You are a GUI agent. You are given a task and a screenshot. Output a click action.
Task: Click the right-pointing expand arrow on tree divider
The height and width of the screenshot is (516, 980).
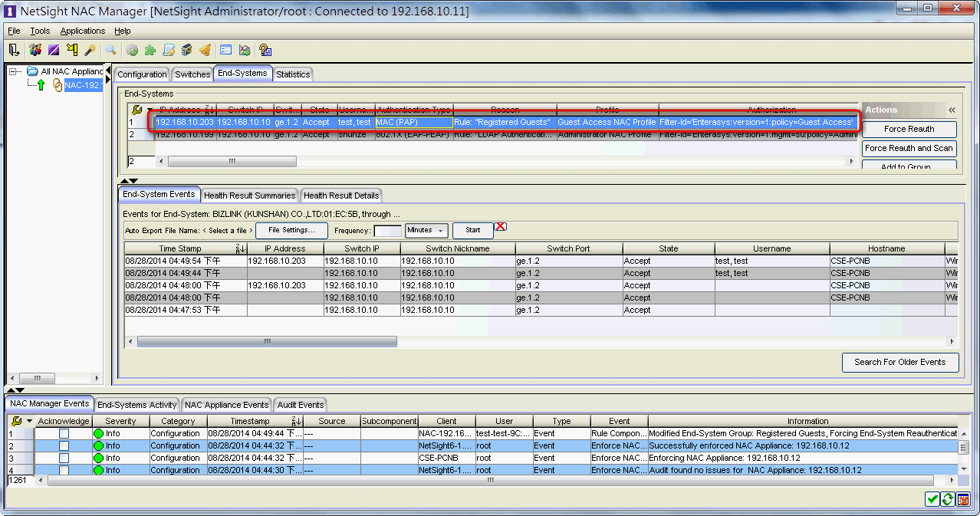(108, 81)
